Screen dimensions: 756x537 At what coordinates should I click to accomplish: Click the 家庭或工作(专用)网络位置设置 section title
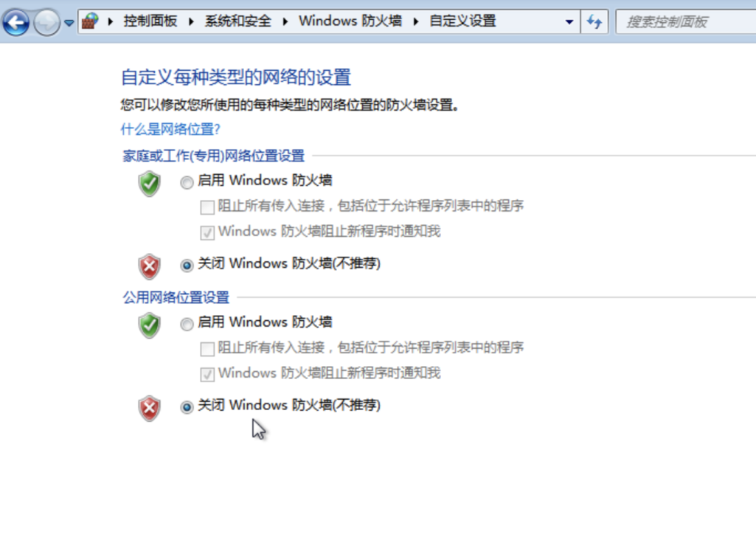(214, 156)
